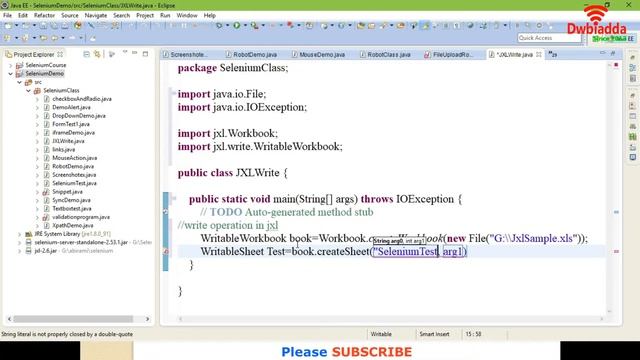Expand selenium-server-standalone jar node
This screenshot has width=640, height=360.
pyautogui.click(x=19, y=242)
